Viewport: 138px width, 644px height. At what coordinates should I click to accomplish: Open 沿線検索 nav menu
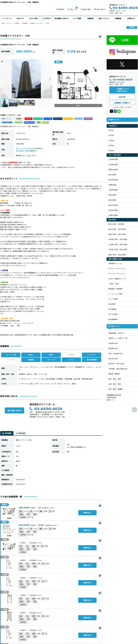point(90,18)
